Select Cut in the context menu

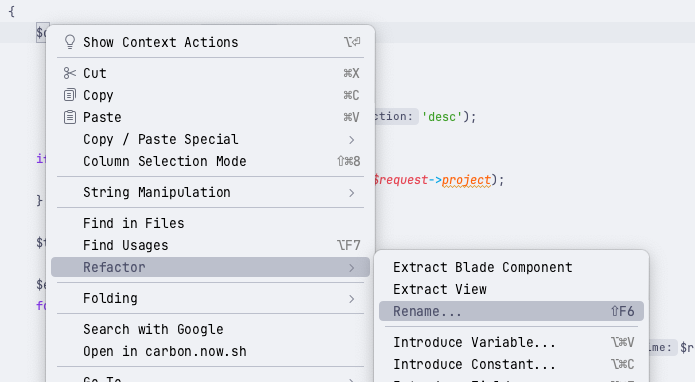click(211, 73)
